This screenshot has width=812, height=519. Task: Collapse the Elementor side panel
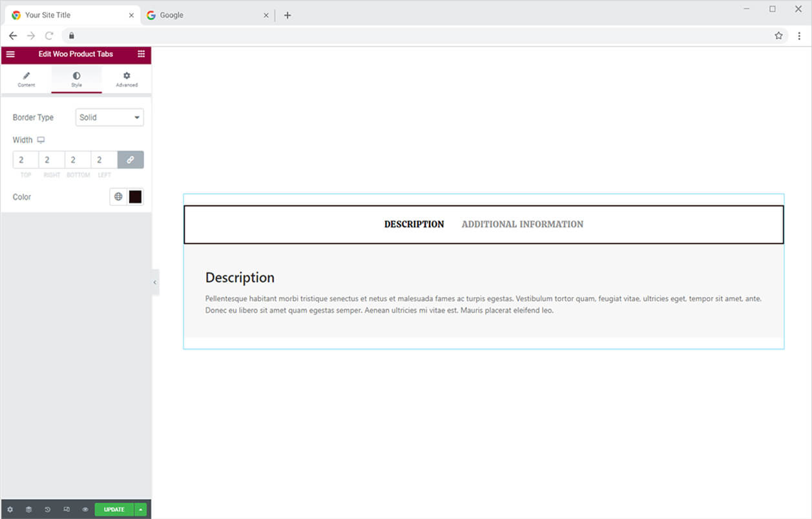pos(155,283)
